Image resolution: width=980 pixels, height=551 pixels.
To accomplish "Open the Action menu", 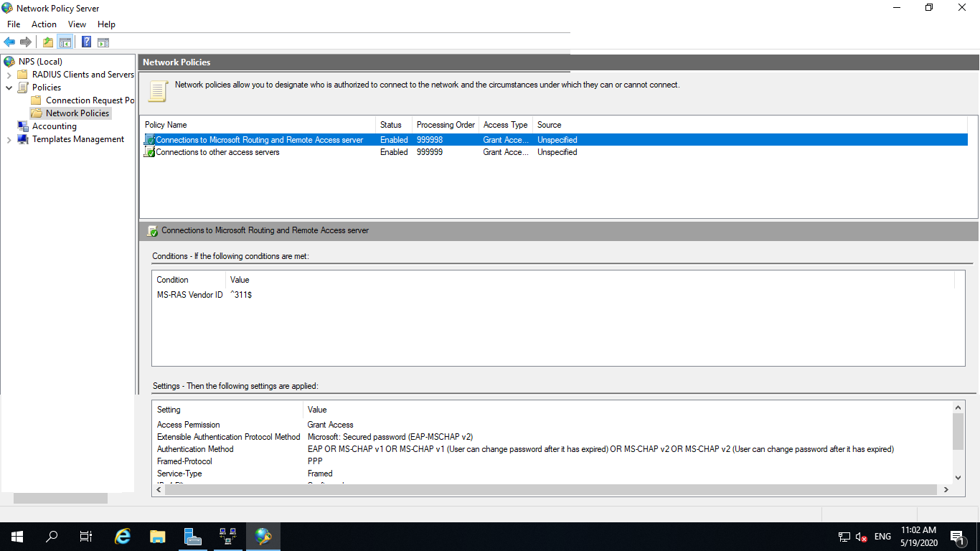I will [44, 24].
